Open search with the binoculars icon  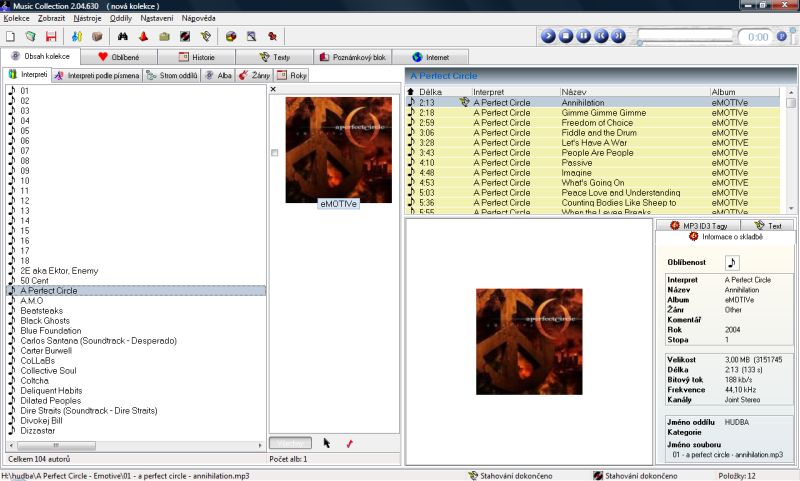click(123, 36)
